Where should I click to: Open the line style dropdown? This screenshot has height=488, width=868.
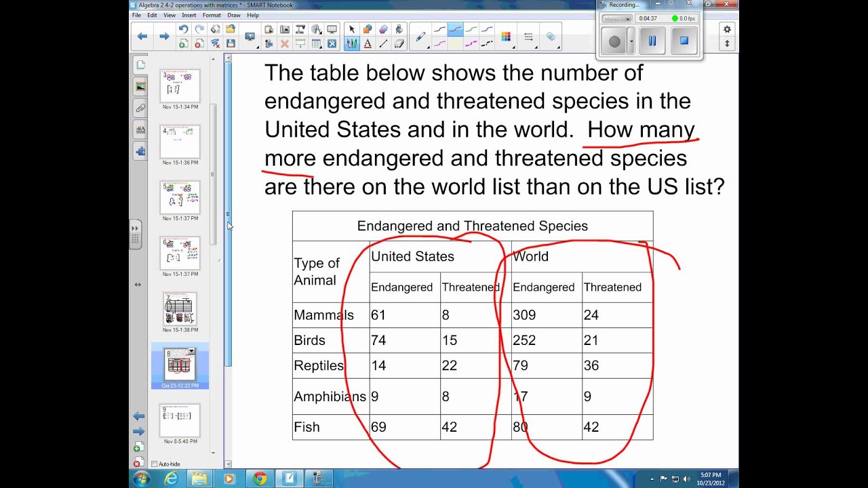[529, 37]
